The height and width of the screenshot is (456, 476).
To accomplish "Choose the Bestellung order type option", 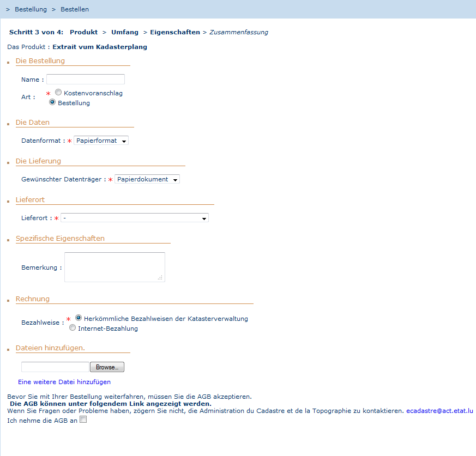I will coord(52,102).
